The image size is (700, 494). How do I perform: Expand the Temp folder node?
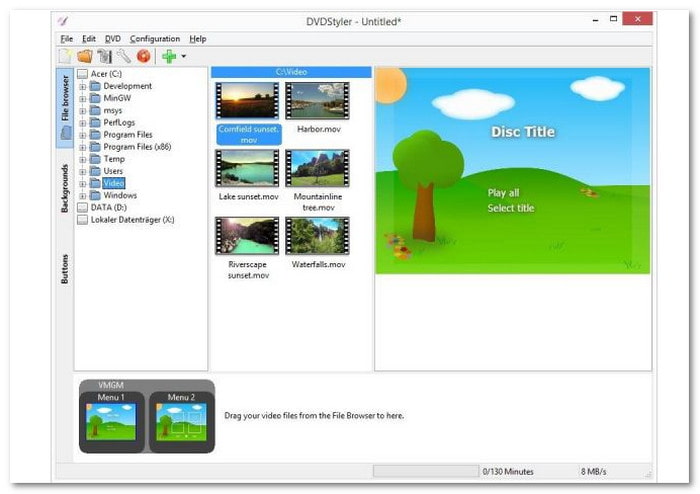83,159
